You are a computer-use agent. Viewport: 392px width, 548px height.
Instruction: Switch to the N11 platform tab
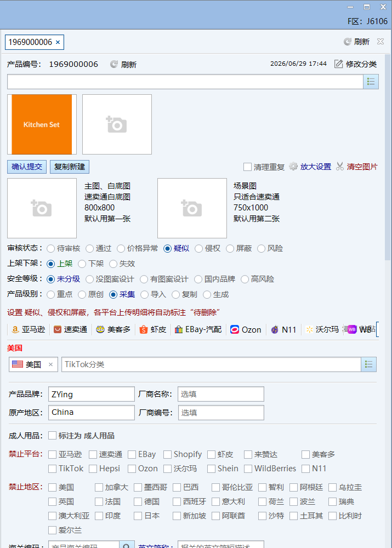point(283,329)
